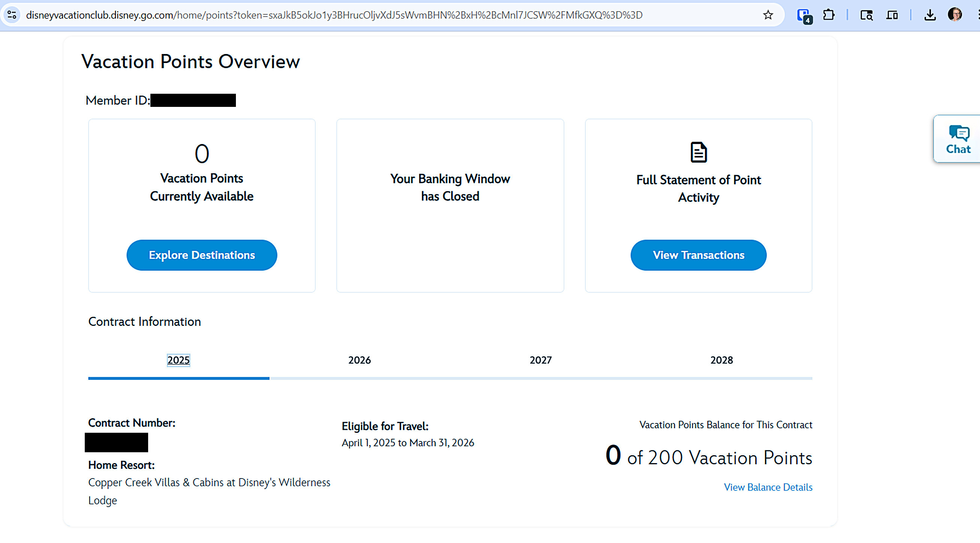Click the Explore Destinations button
Viewport: 980px width, 543px height.
click(x=202, y=255)
